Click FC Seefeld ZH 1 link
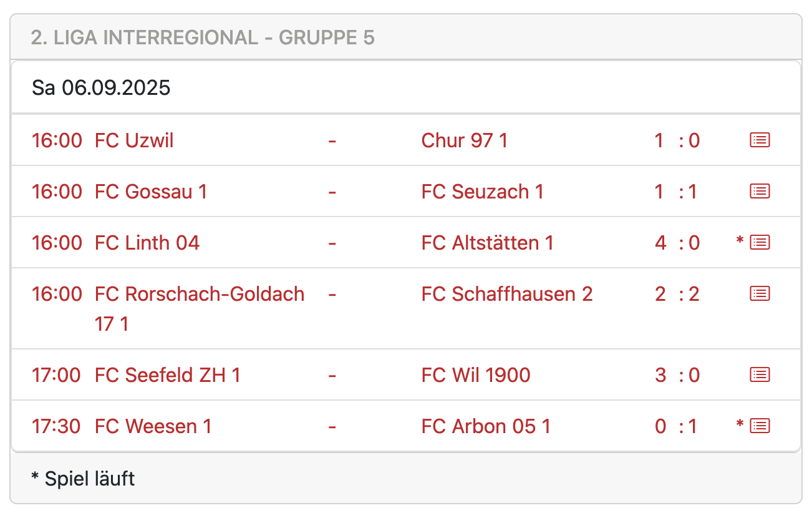Image resolution: width=812 pixels, height=518 pixels. tap(167, 375)
